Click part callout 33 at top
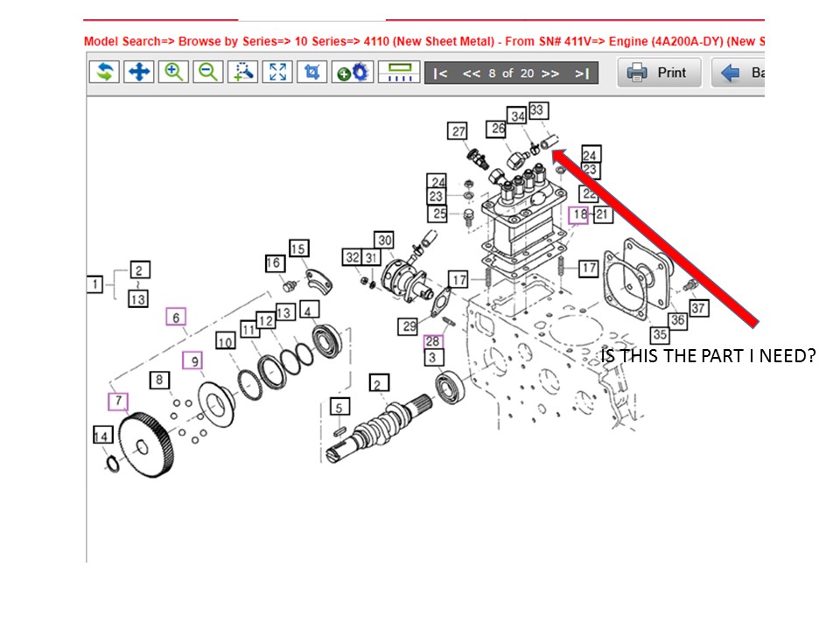Image resolution: width=840 pixels, height=630 pixels. tap(538, 110)
